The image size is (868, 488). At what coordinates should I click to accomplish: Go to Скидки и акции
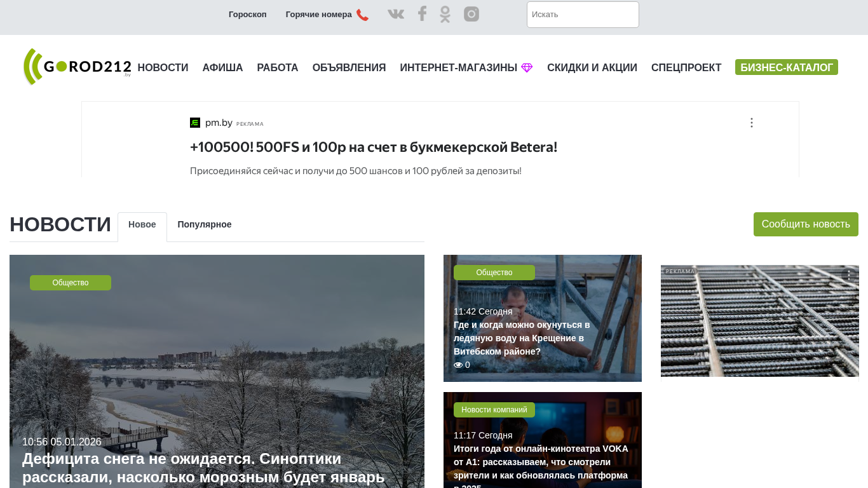tap(592, 68)
